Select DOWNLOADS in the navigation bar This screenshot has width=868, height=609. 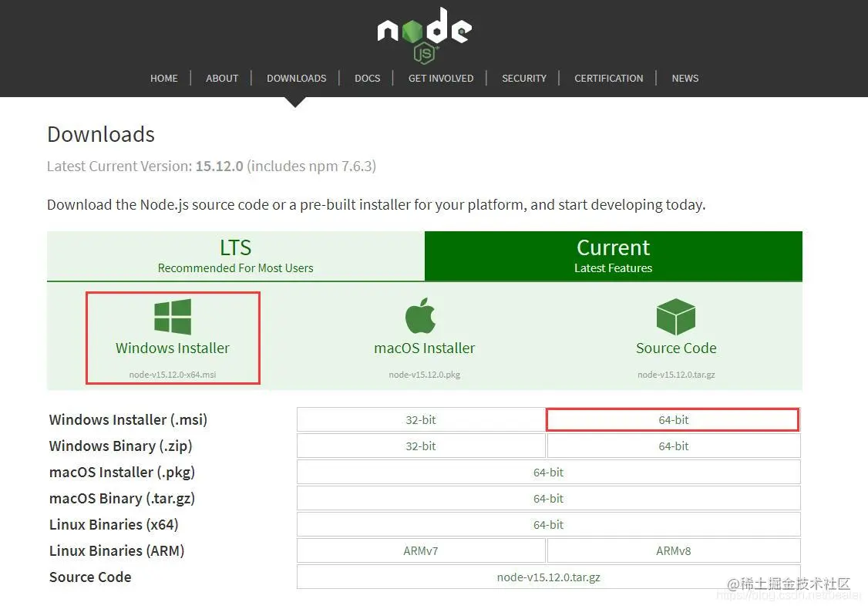point(296,78)
